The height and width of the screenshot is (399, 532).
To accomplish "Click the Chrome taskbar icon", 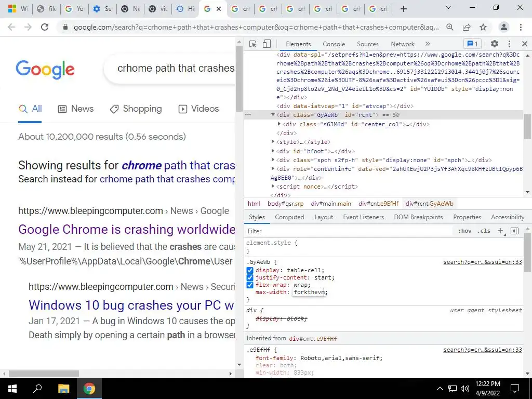I will 89,389.
